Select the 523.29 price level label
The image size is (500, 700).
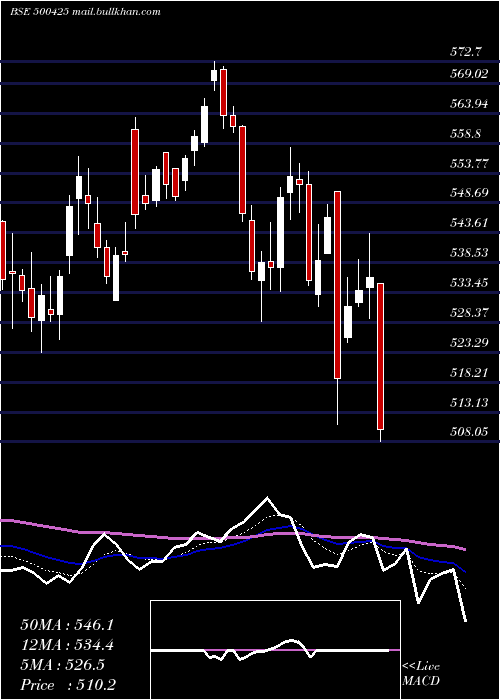click(469, 342)
